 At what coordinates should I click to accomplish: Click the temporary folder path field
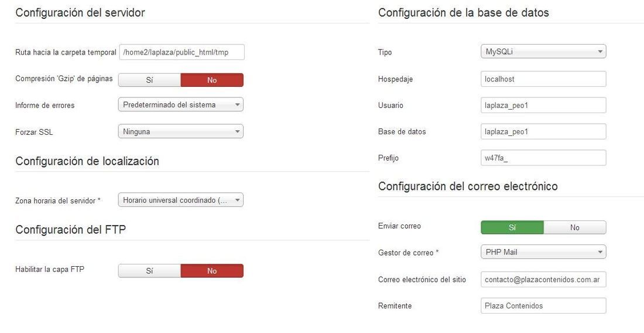pos(182,52)
